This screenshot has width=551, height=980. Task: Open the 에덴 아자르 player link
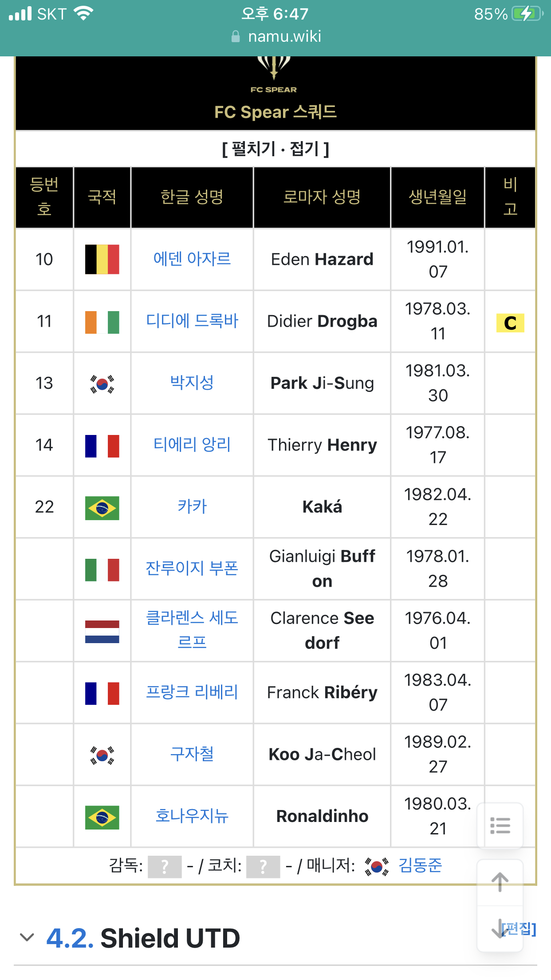coord(192,259)
